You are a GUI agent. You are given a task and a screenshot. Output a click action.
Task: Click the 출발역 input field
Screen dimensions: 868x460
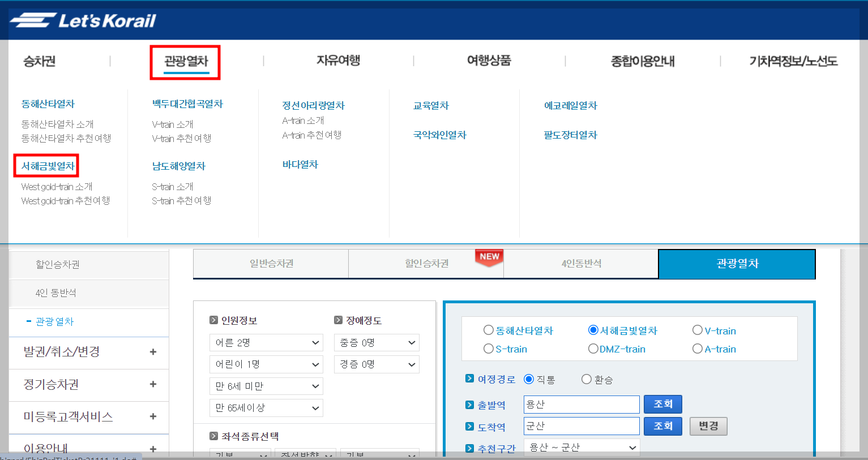point(581,405)
